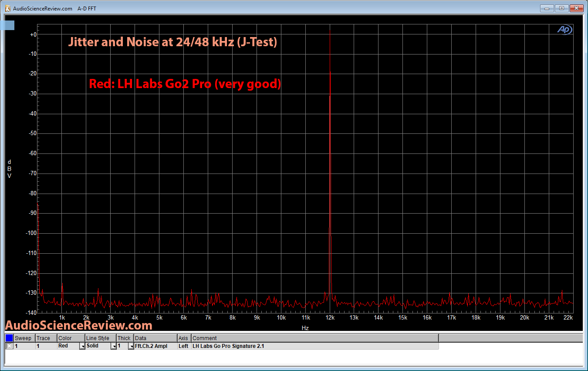Click the Axis column header

[184, 338]
